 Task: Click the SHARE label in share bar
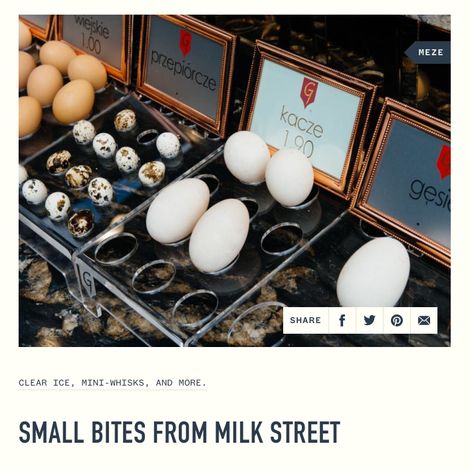point(305,320)
